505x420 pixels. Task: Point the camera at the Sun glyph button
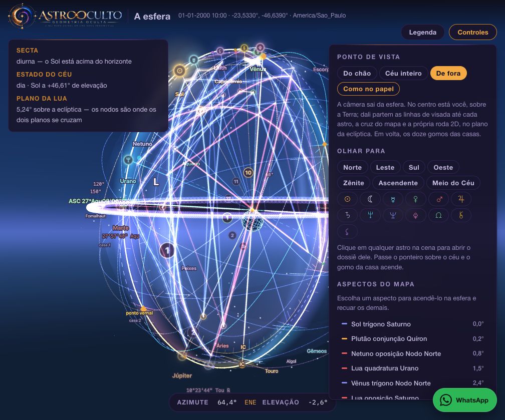(x=347, y=199)
